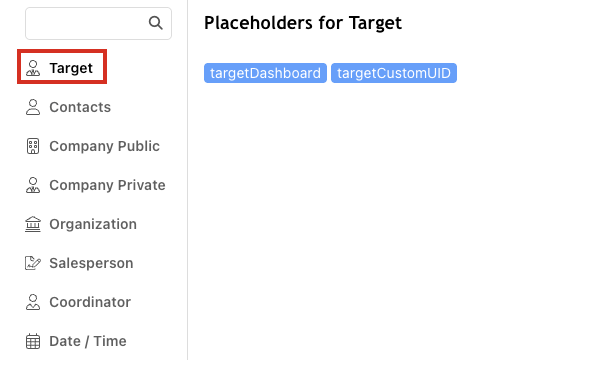593x378 pixels.
Task: Click the Date / Time calendar icon
Action: click(x=33, y=341)
